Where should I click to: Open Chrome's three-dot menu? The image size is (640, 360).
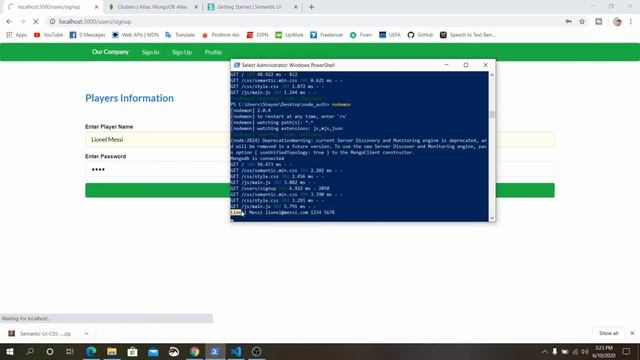pos(631,22)
